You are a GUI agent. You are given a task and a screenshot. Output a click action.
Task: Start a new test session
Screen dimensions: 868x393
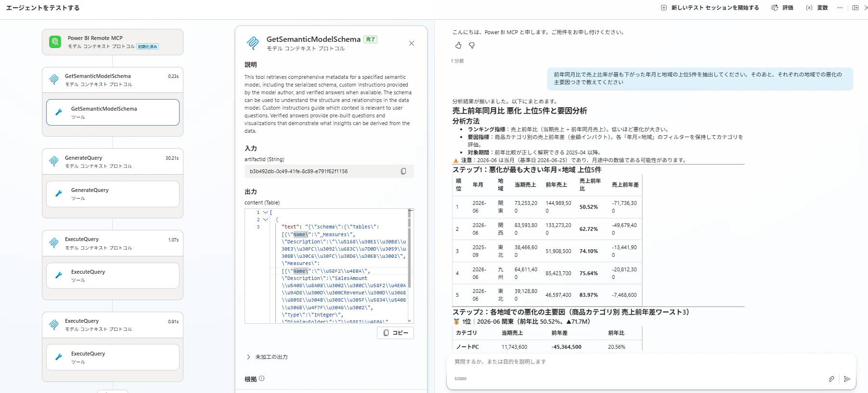710,8
